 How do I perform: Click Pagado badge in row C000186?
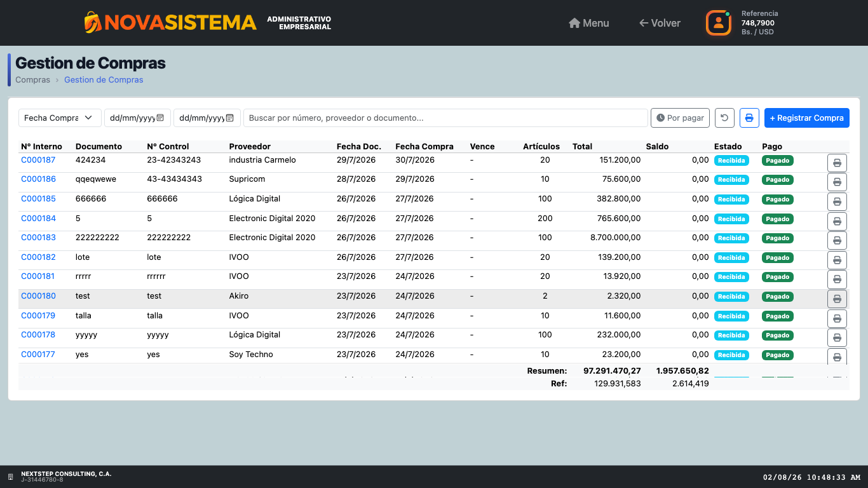click(777, 180)
